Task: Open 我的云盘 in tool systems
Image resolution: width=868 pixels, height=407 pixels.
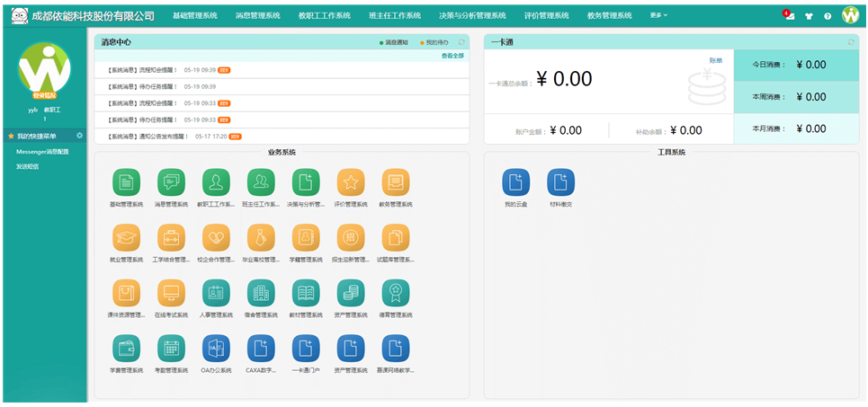Action: click(x=516, y=182)
